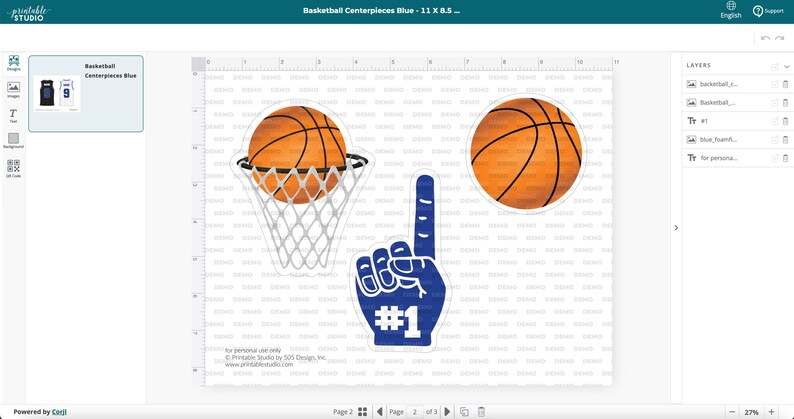Delete the Basketball_... layer
The image size is (794, 419).
[785, 102]
